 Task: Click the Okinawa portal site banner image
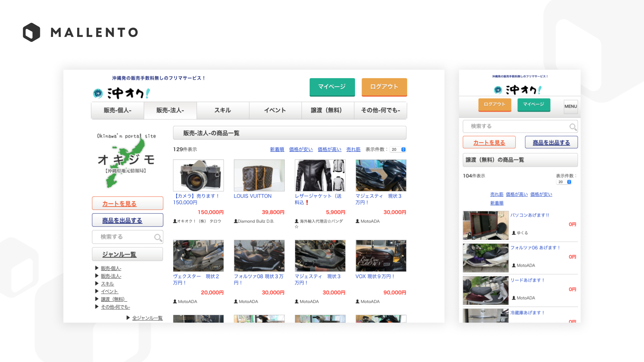[126, 160]
